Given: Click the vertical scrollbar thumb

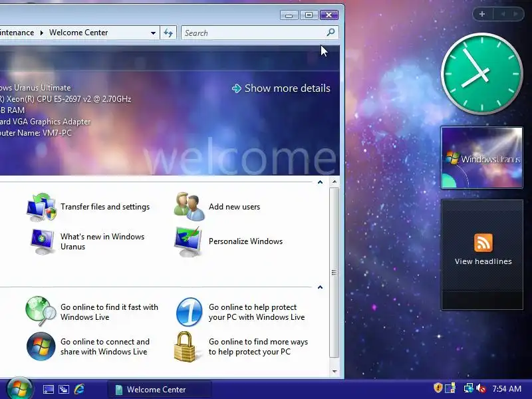Looking at the screenshot, I should click(334, 273).
